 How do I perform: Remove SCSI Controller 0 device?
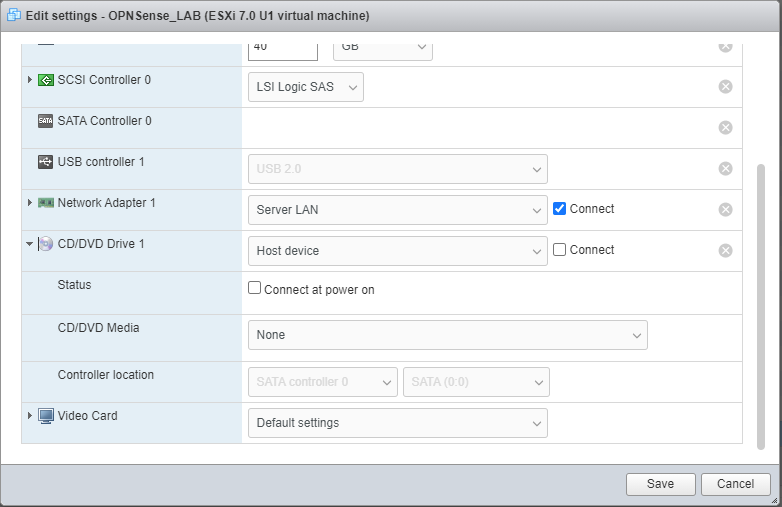[725, 87]
